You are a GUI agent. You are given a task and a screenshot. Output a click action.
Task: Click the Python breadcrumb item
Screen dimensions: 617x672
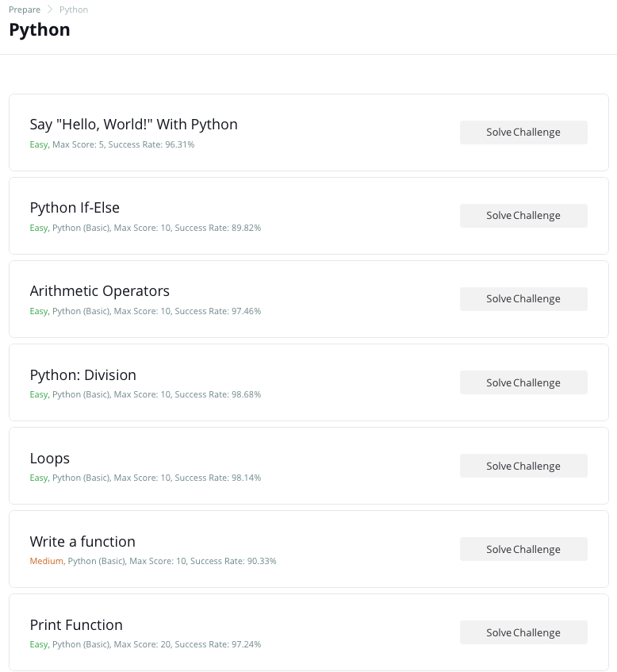[x=74, y=10]
